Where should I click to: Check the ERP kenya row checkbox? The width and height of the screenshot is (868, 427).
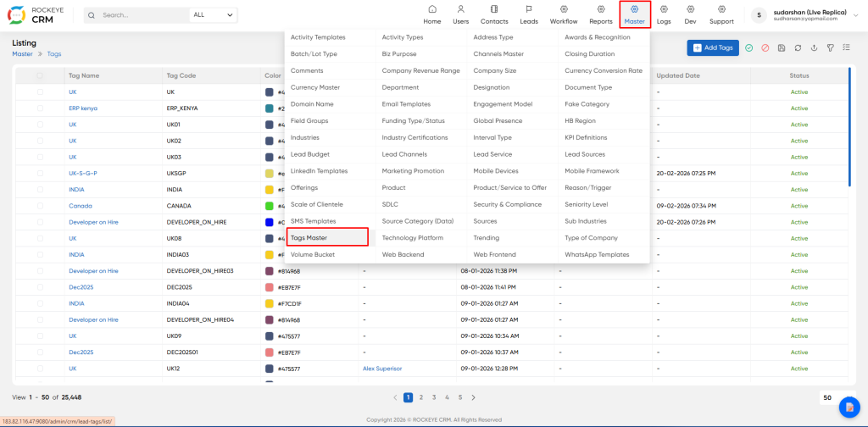[x=40, y=108]
